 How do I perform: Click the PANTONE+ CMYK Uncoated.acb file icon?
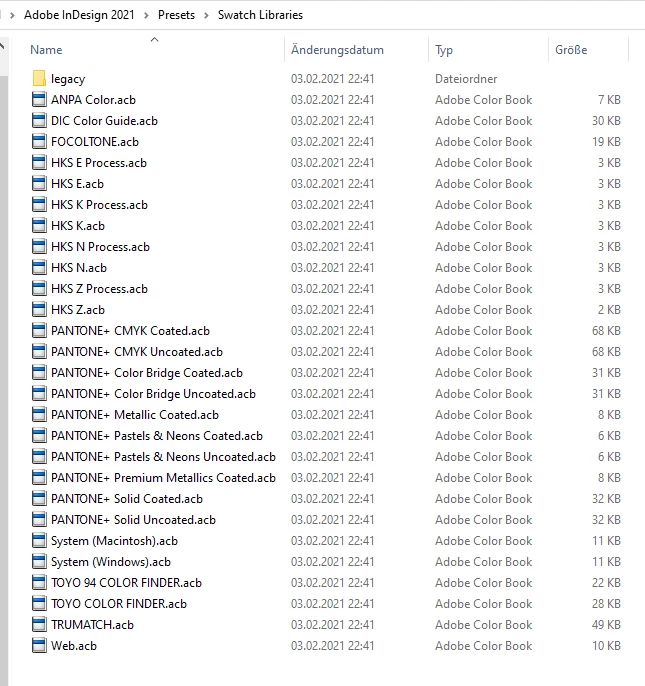point(39,352)
